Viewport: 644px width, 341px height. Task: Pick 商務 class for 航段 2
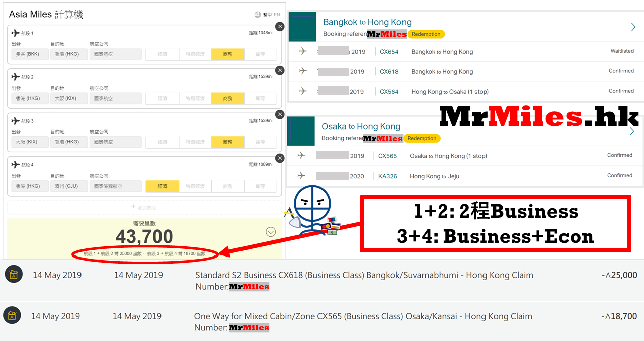228,98
